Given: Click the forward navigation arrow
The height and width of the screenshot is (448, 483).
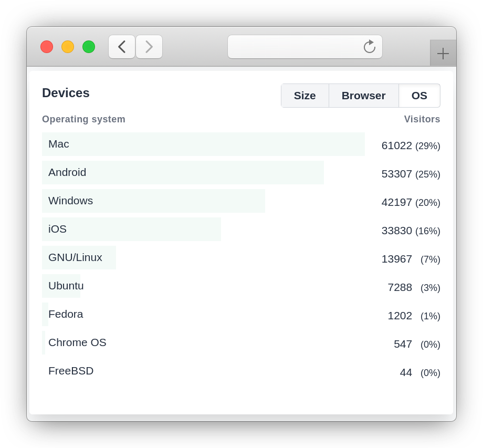Looking at the screenshot, I should click(x=149, y=47).
